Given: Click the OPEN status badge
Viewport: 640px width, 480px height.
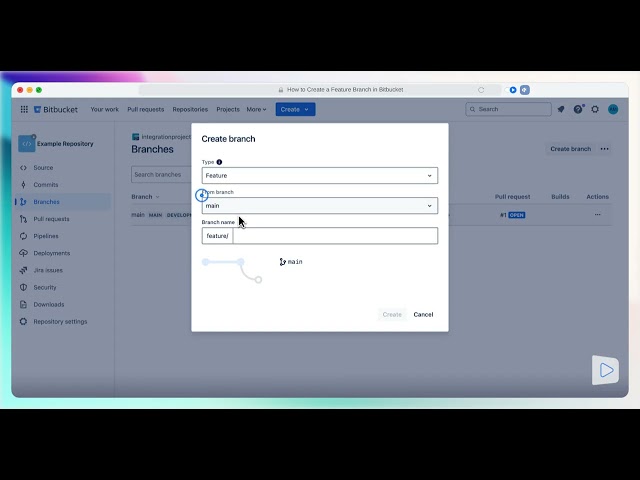Looking at the screenshot, I should click(x=517, y=215).
